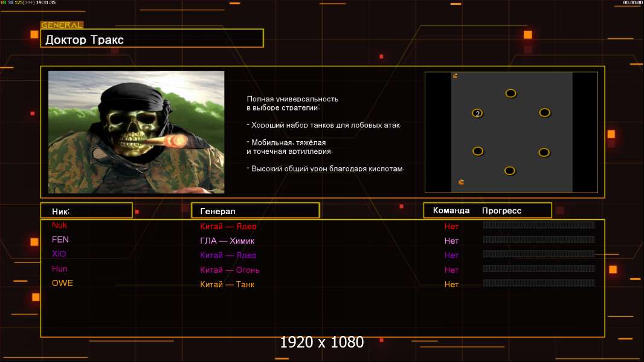Click the skull-masked general portrait
Viewport: 644px width, 362px height.
136,132
